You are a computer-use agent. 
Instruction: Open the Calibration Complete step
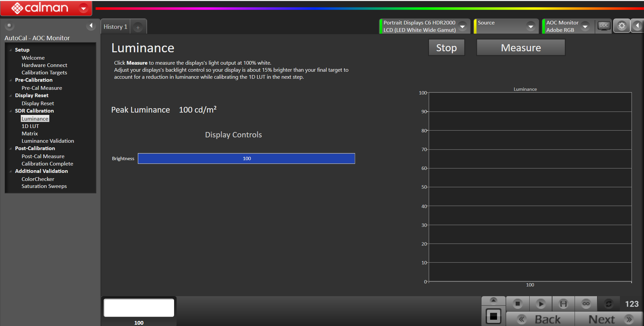tap(47, 164)
